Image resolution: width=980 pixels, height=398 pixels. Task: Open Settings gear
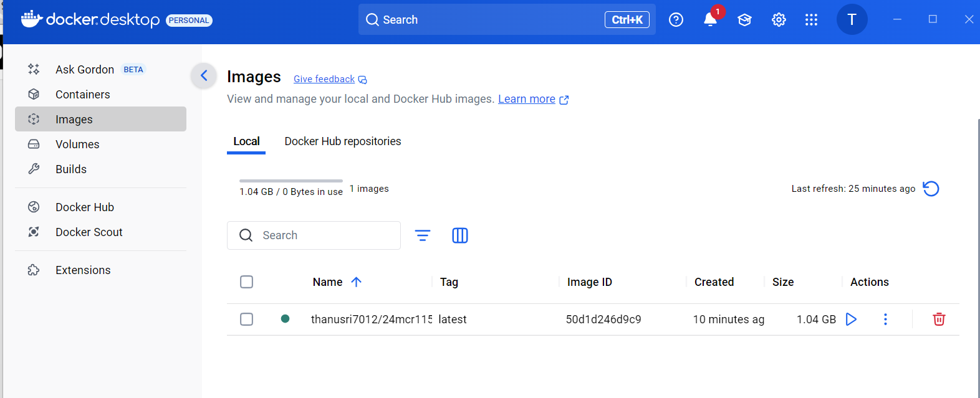click(x=779, y=20)
